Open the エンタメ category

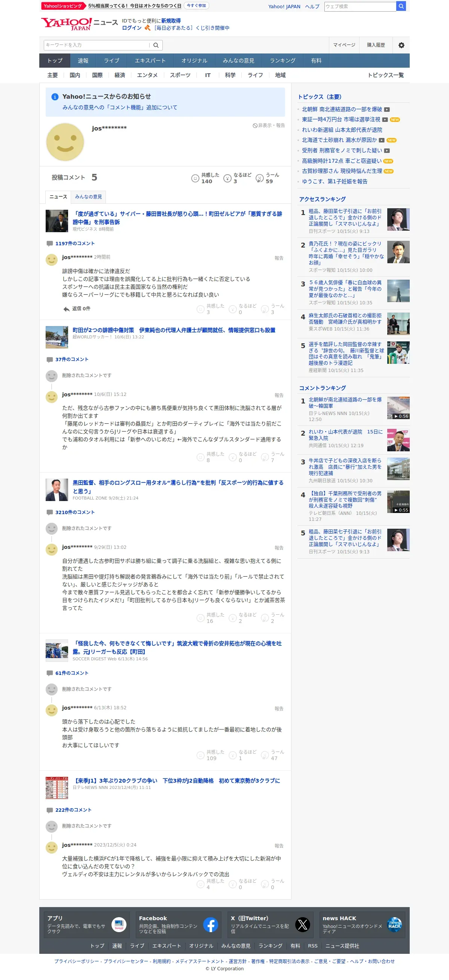(147, 75)
